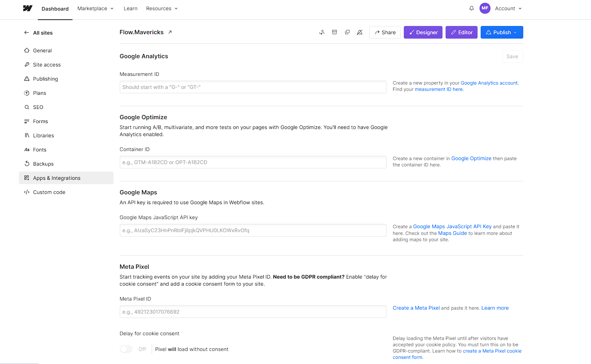
Task: Click the transfer site icon
Action: point(322,32)
